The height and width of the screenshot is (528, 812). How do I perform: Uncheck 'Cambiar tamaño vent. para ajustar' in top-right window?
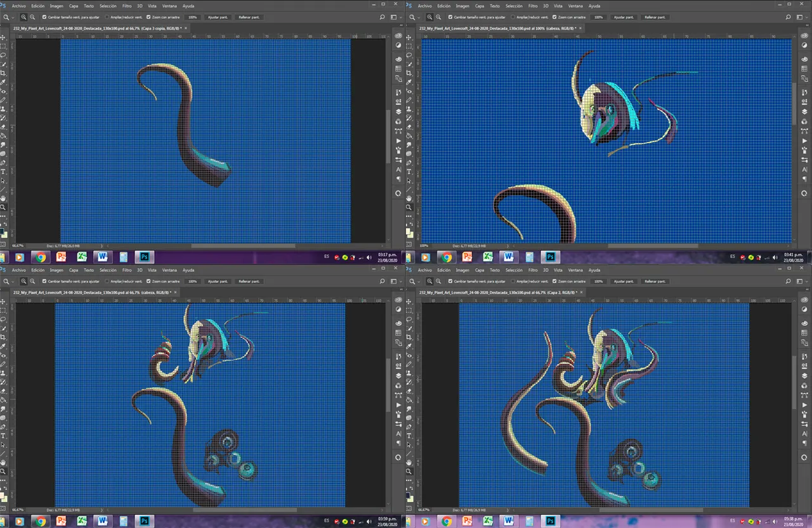click(x=450, y=17)
